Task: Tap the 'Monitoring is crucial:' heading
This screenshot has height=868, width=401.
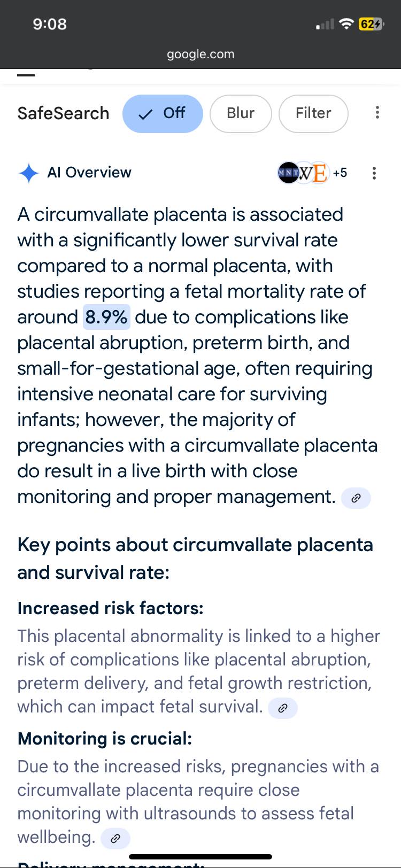Action: point(105,739)
